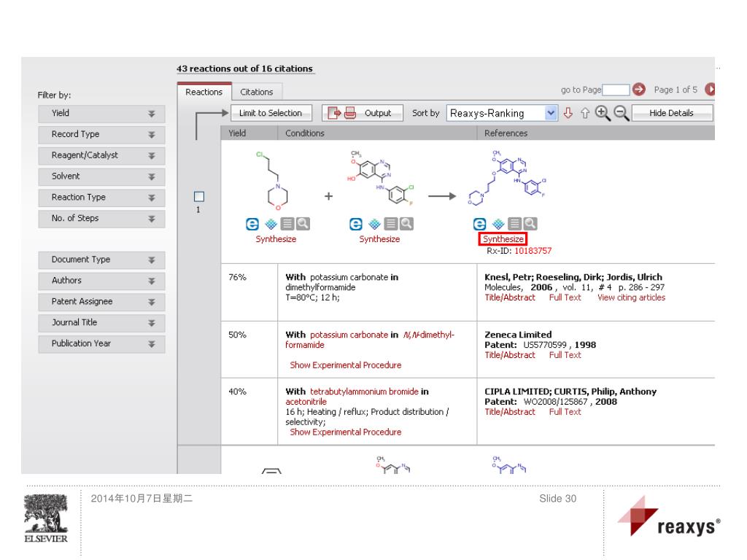Viewport: 747px width, 560px height.
Task: Click details list icon under first reactant
Action: click(x=287, y=224)
